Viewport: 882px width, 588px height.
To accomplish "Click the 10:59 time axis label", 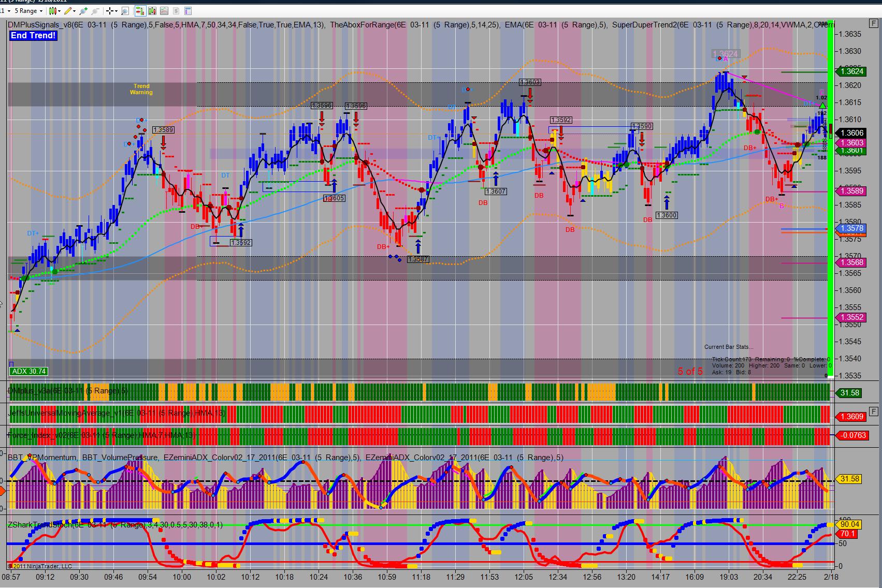I will click(387, 577).
